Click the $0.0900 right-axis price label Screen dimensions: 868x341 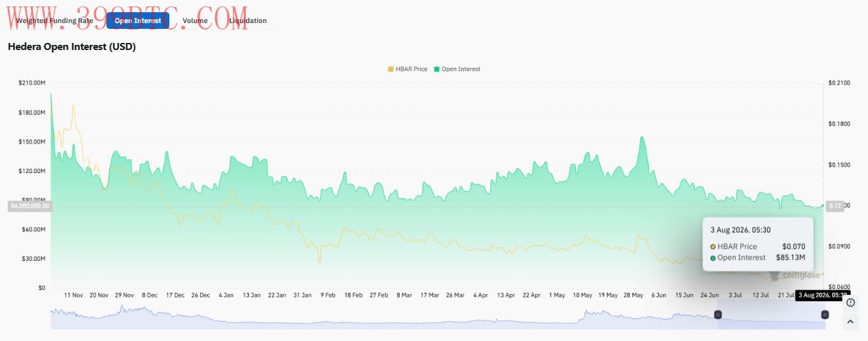pos(838,246)
